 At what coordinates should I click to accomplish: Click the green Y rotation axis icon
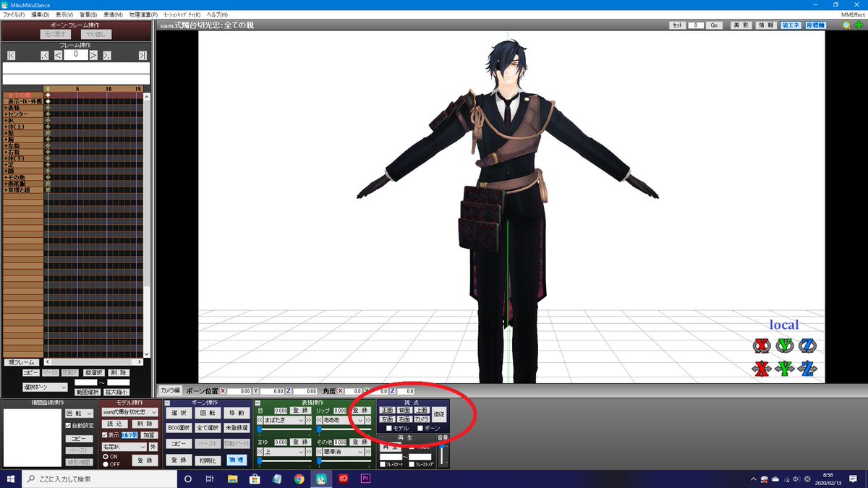784,345
